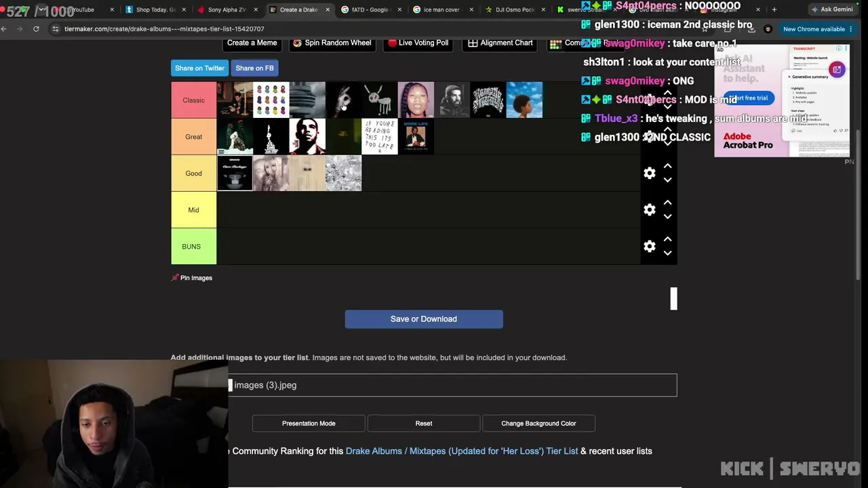Share tier list on FB
Viewport: 868px width, 488px height.
[254, 68]
